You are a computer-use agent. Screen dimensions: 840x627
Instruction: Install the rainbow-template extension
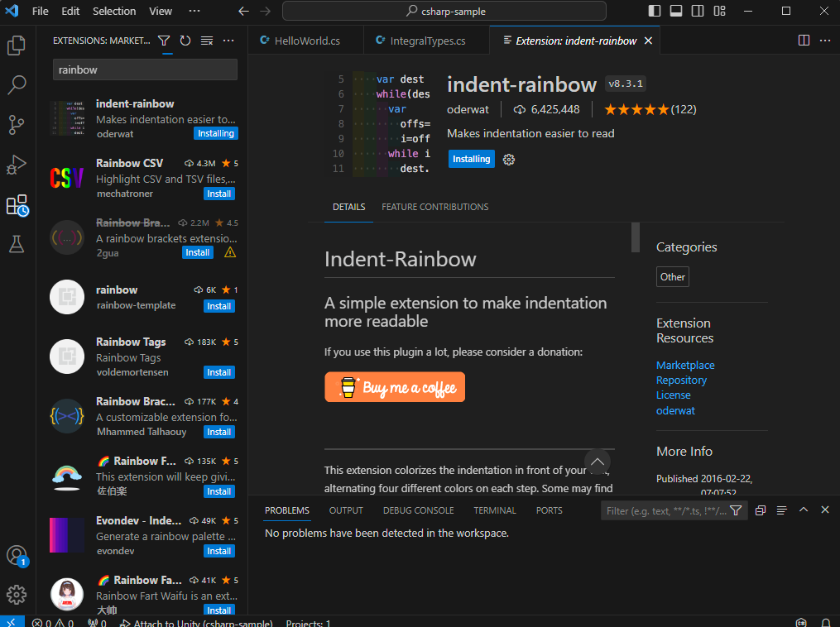pos(219,306)
